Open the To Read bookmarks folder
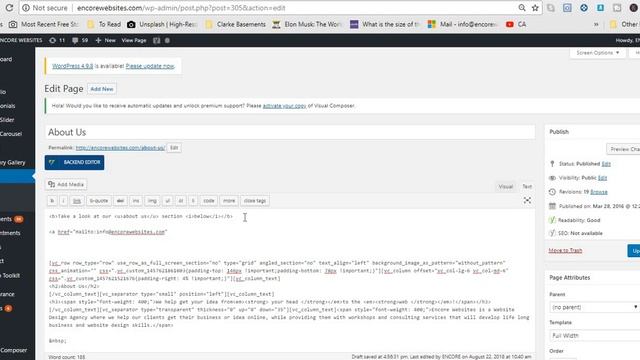The image size is (640, 360). tap(104, 24)
